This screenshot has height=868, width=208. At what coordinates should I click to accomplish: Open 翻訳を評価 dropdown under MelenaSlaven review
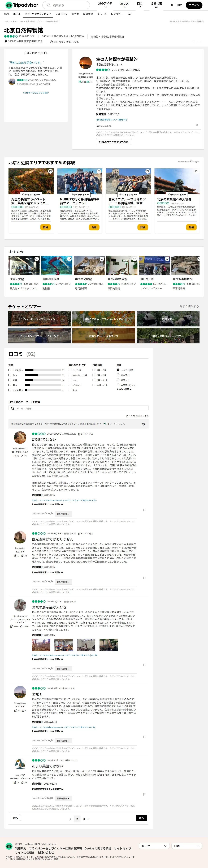point(63,741)
